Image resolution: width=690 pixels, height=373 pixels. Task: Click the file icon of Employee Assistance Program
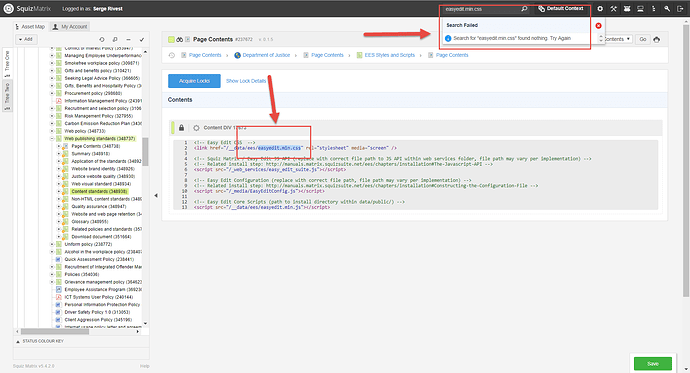[x=59, y=289]
